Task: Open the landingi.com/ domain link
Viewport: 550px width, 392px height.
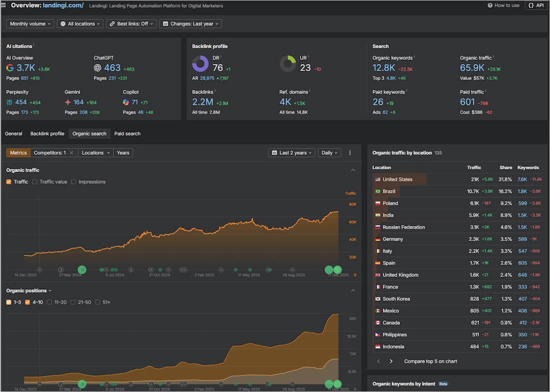Action: point(63,5)
